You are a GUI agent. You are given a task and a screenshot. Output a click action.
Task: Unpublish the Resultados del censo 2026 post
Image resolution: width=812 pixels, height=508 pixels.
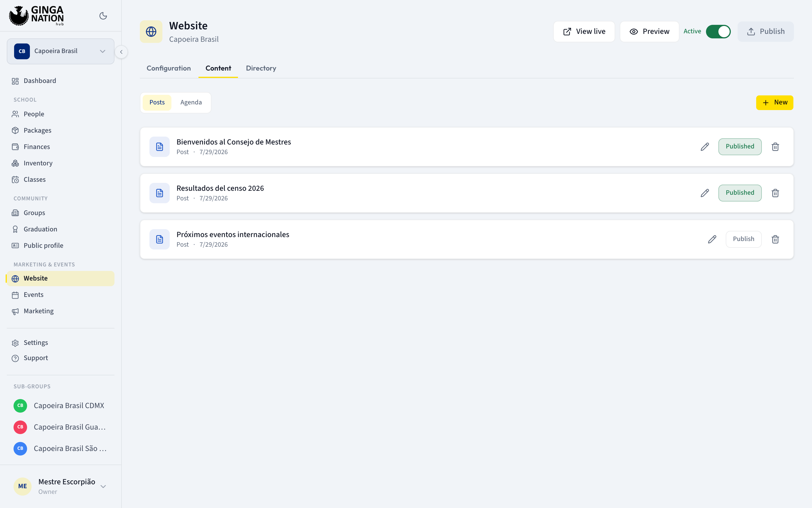pyautogui.click(x=740, y=193)
